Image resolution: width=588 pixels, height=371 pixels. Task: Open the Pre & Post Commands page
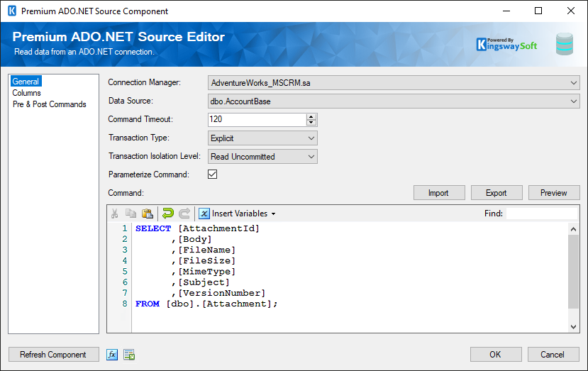50,104
